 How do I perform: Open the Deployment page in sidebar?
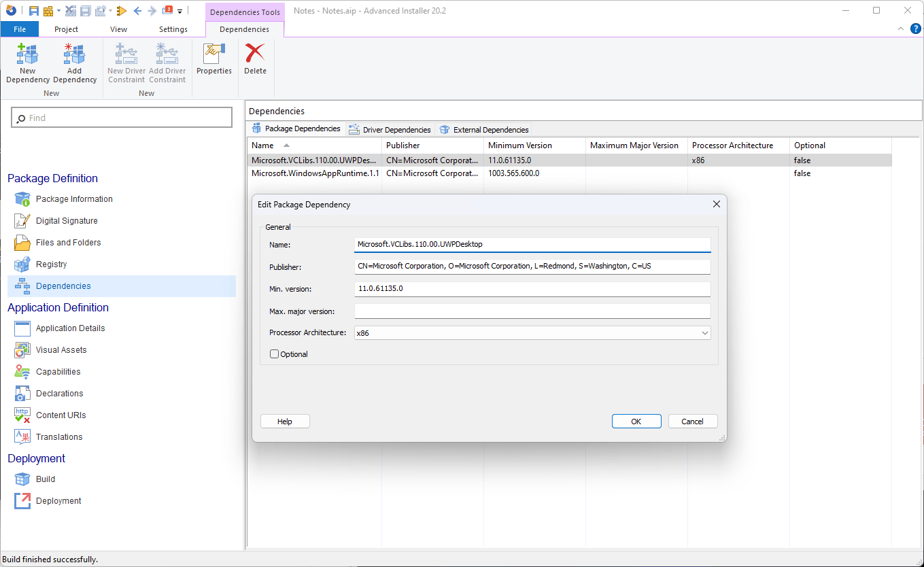click(58, 501)
